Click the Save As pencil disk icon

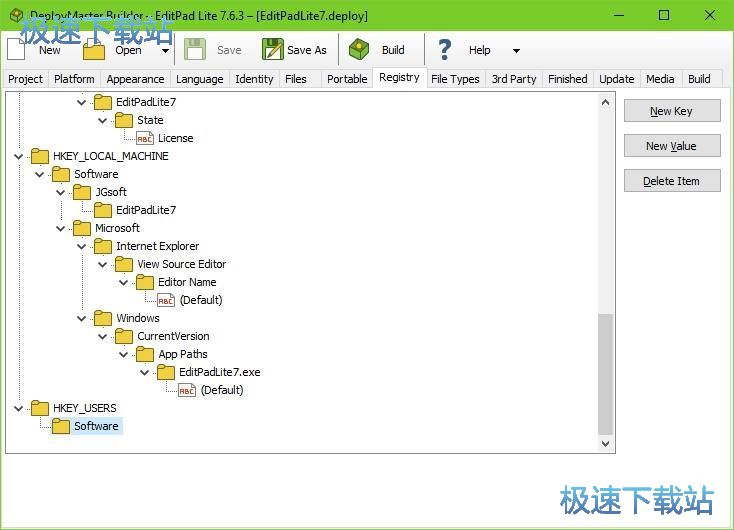272,49
